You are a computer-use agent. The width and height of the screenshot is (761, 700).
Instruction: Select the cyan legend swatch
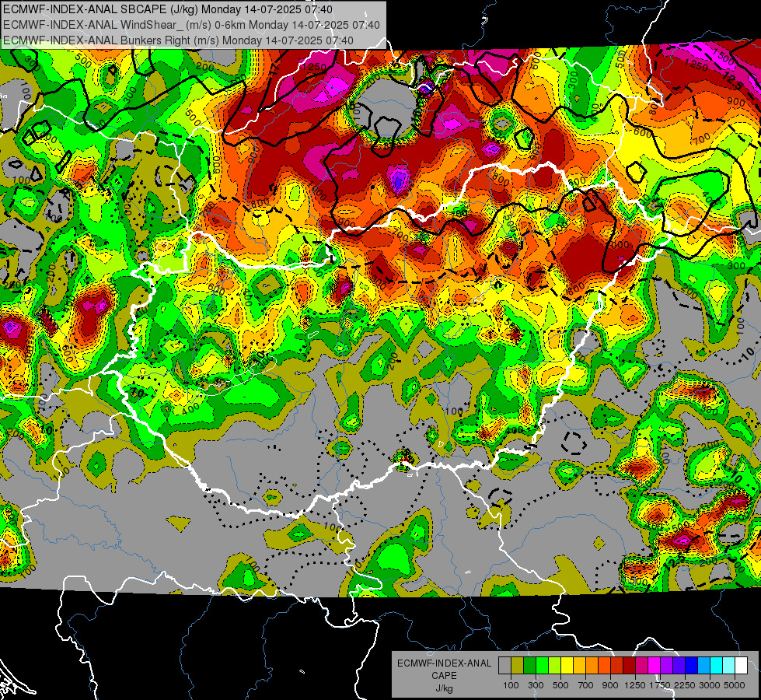716,665
